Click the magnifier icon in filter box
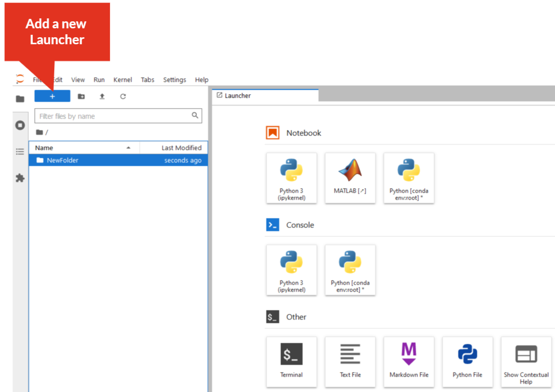 pos(195,115)
